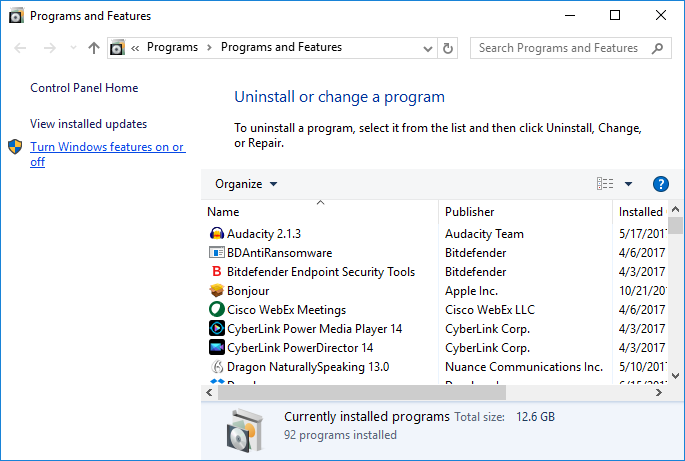Select the BDAntiRansomware program name

coord(280,253)
